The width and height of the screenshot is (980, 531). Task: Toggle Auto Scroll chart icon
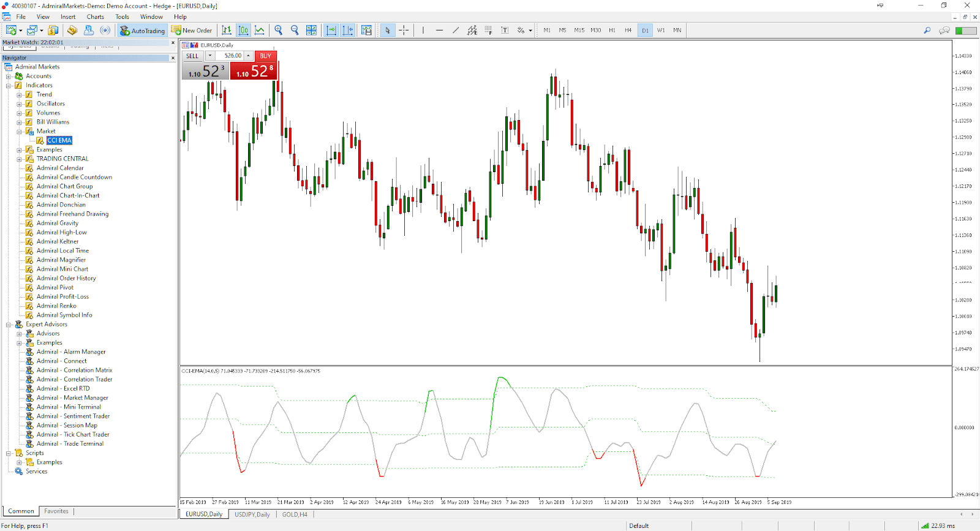point(331,30)
